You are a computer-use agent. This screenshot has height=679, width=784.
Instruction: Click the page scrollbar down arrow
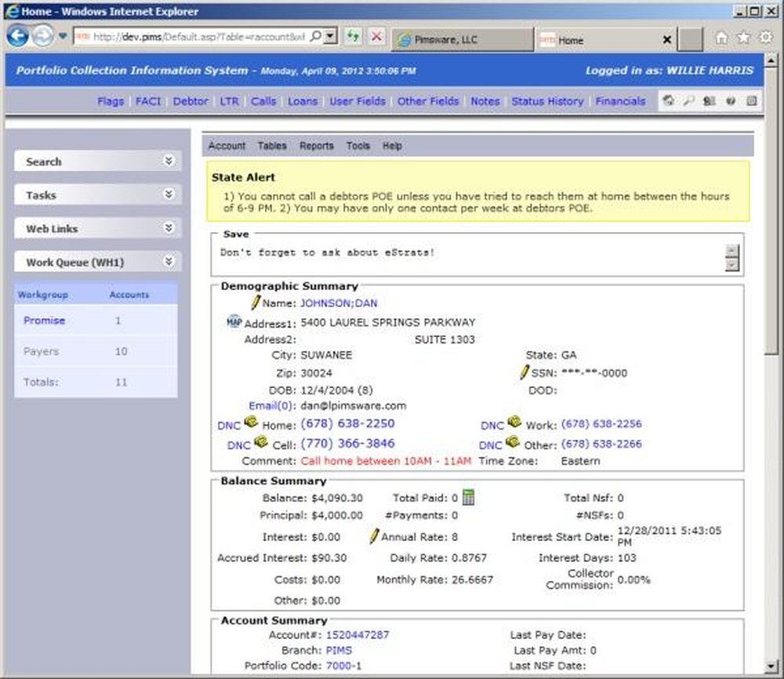tap(771, 666)
